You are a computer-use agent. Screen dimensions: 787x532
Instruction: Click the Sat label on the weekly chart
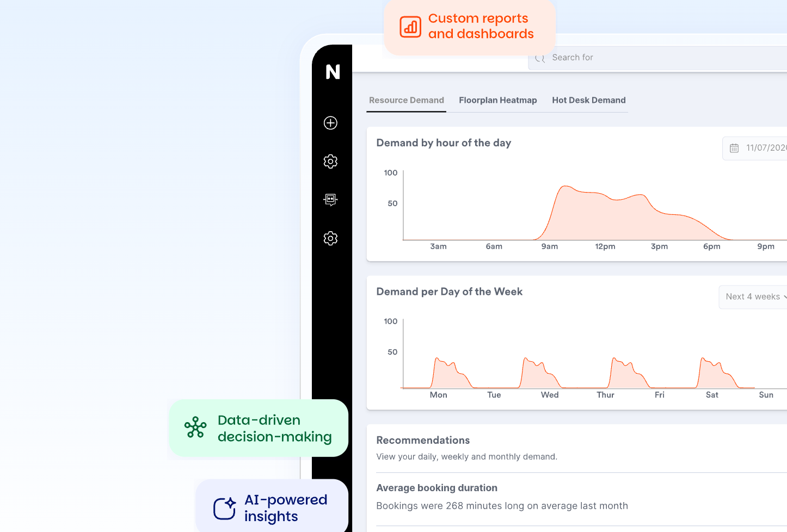[712, 395]
